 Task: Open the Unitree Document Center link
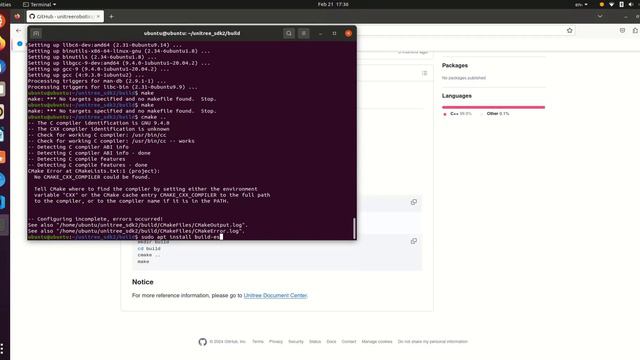[x=276, y=296]
